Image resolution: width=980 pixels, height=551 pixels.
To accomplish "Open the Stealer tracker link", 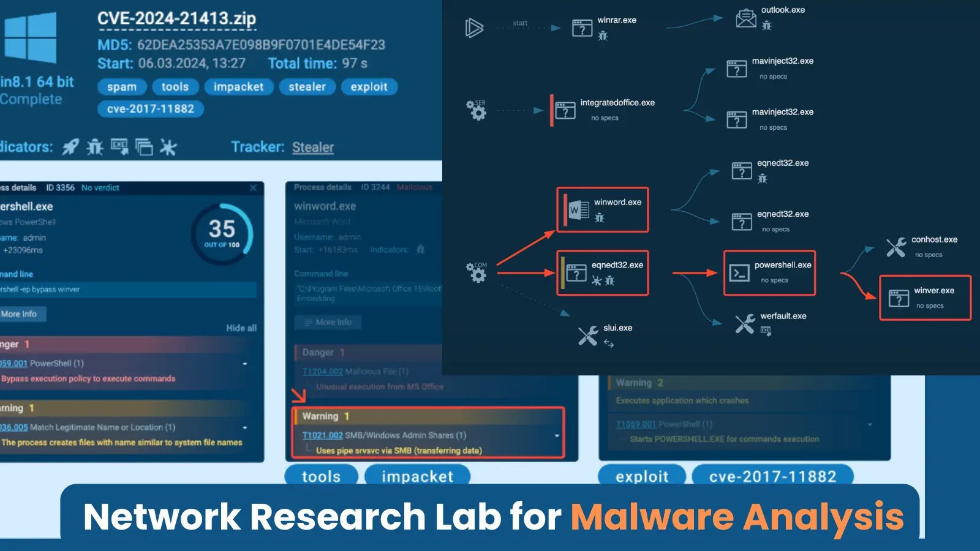I will pyautogui.click(x=313, y=148).
